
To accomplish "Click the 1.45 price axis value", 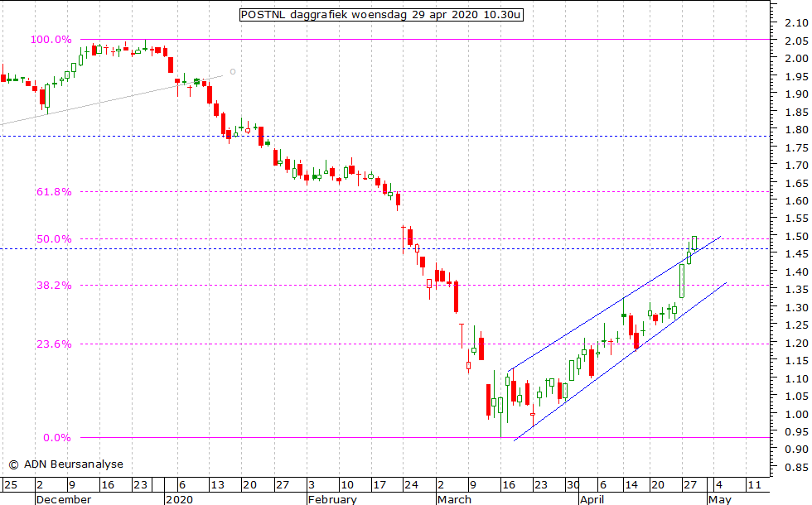I will (x=796, y=254).
